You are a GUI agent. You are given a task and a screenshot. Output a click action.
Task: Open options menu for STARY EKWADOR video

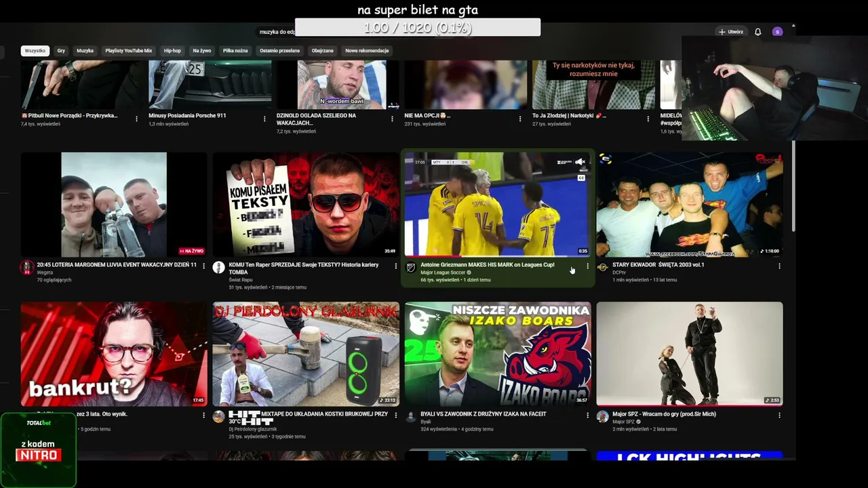pyautogui.click(x=779, y=266)
